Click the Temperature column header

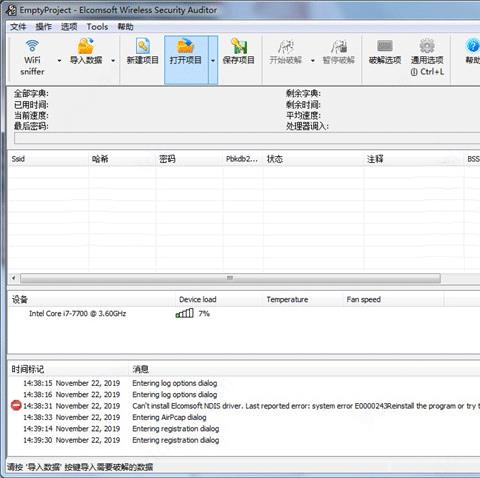tap(303, 299)
